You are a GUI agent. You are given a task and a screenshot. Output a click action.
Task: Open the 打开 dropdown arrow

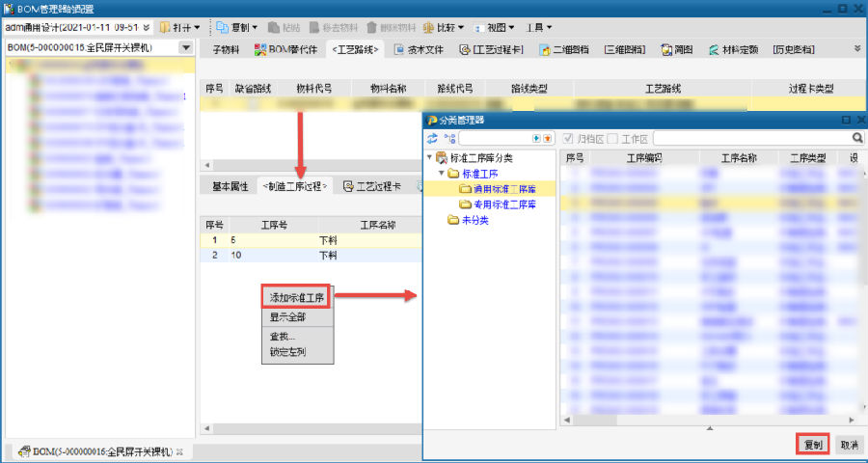click(x=197, y=27)
